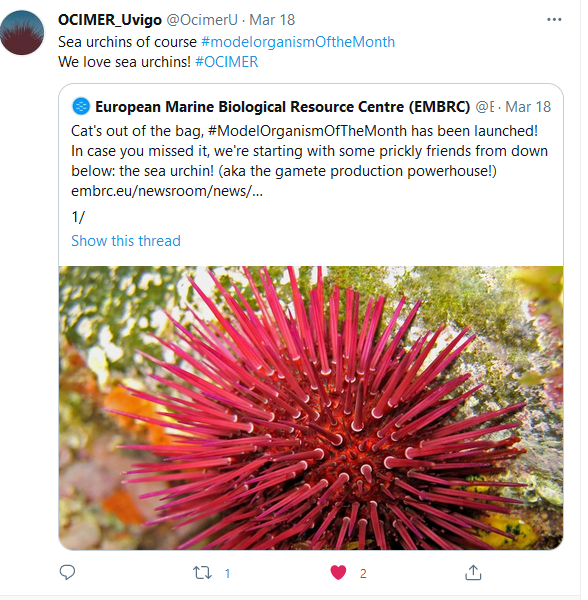The height and width of the screenshot is (600, 588).
Task: Open European Marine Biological Resource Centre name
Action: coord(282,107)
